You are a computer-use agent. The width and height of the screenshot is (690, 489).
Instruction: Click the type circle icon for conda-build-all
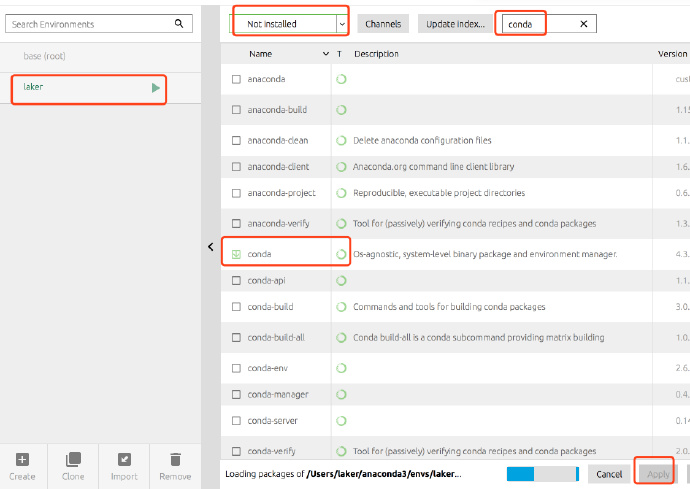[x=341, y=338]
